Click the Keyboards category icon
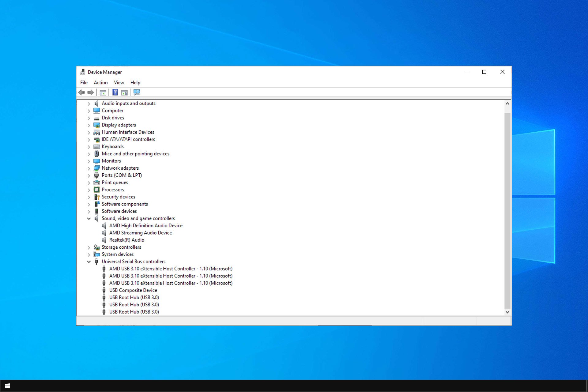Screen dimensions: 588x392 coord(96,147)
